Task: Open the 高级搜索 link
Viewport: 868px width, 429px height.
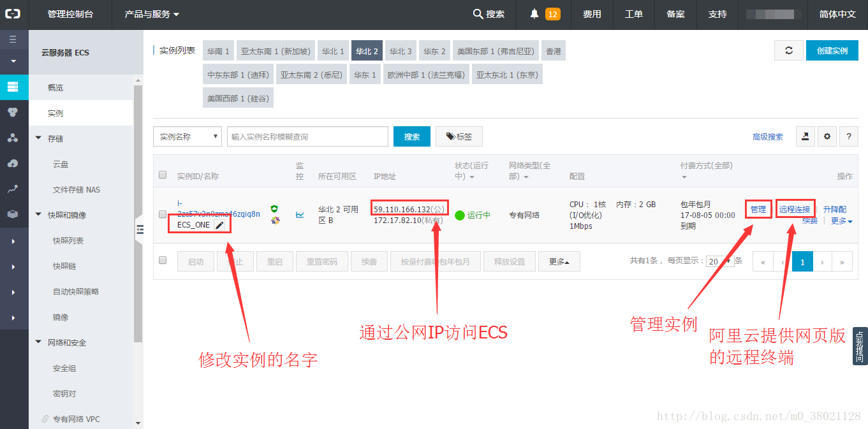Action: pyautogui.click(x=768, y=136)
